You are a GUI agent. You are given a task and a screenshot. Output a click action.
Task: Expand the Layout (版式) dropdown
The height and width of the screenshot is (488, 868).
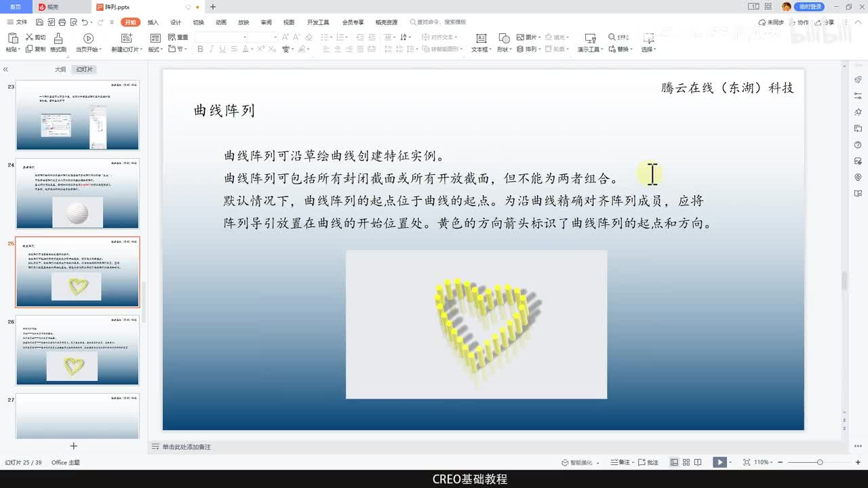click(x=155, y=49)
